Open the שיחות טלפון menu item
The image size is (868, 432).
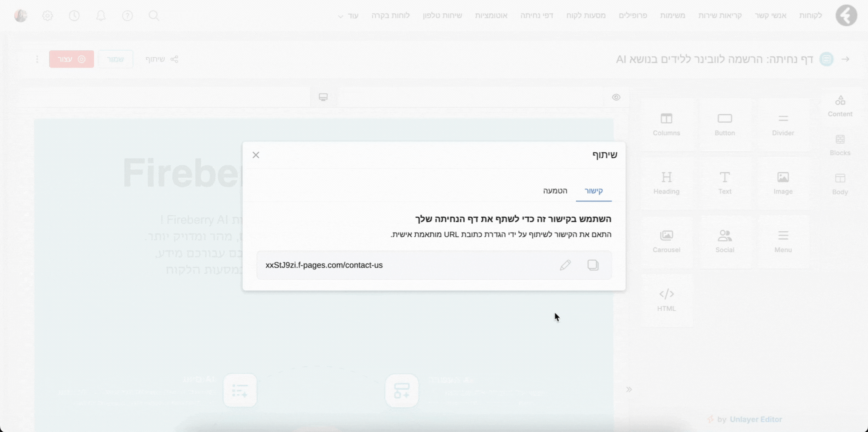(442, 15)
